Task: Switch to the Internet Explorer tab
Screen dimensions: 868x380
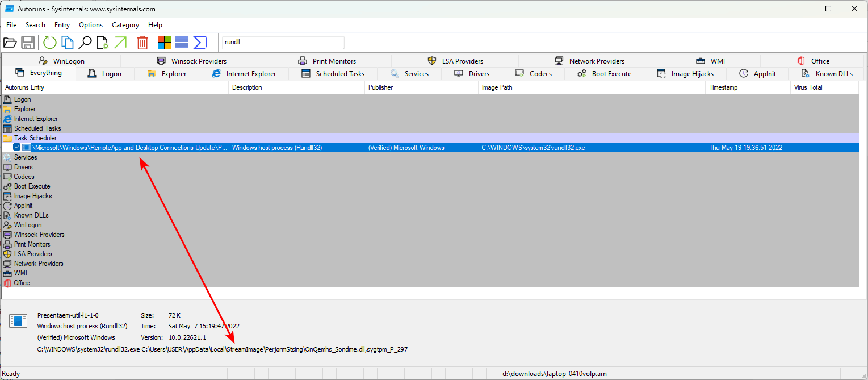Action: point(244,73)
